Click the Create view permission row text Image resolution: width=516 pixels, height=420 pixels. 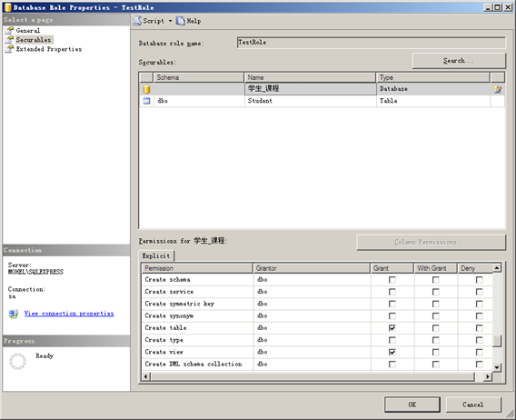click(164, 352)
